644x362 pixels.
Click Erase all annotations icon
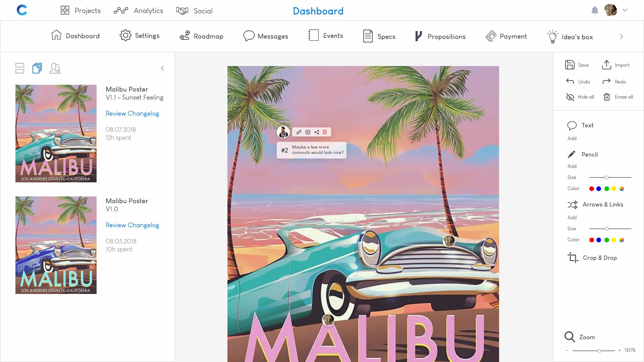[607, 97]
